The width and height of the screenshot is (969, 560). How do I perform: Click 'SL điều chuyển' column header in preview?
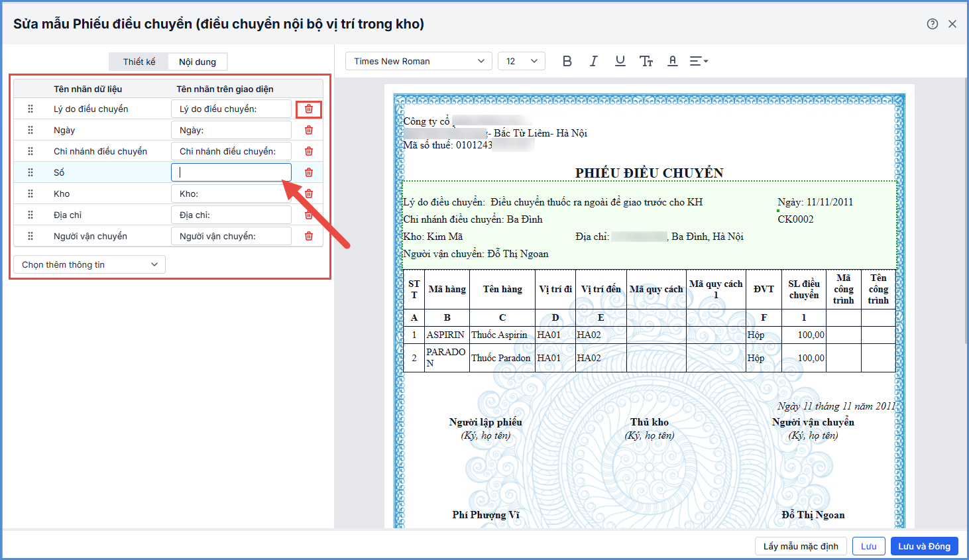[x=804, y=289]
